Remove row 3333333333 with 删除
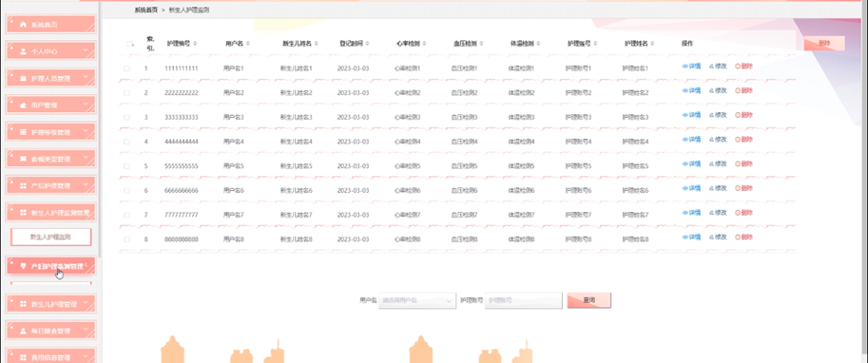This screenshot has height=363, width=868. [744, 115]
